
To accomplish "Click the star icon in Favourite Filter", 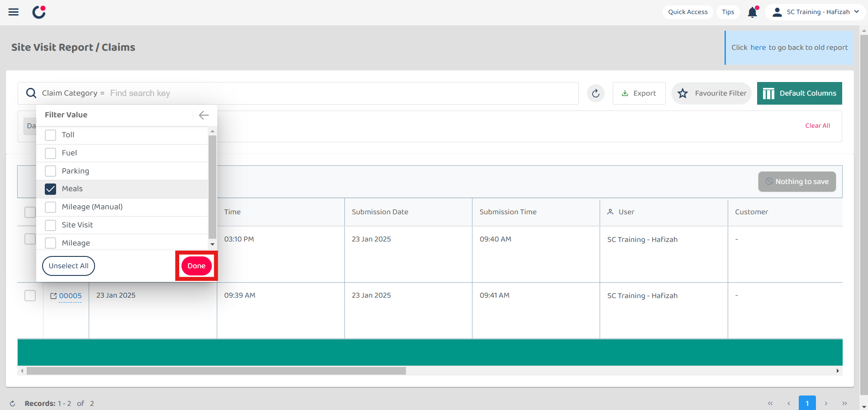I will click(682, 93).
